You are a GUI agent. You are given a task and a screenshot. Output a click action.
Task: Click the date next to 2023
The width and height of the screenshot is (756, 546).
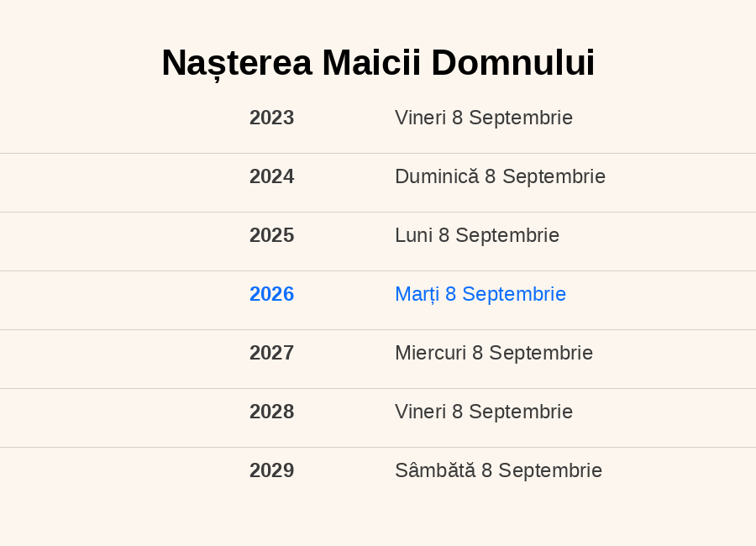[484, 118]
